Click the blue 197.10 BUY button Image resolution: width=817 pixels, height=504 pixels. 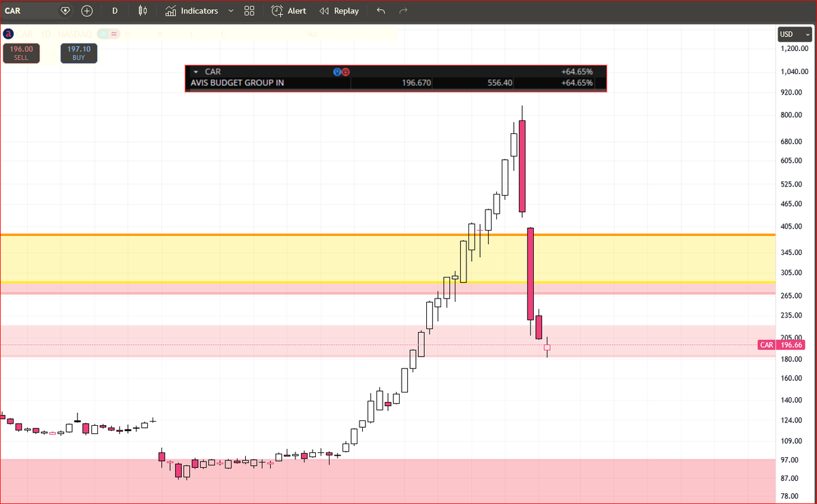pyautogui.click(x=79, y=53)
